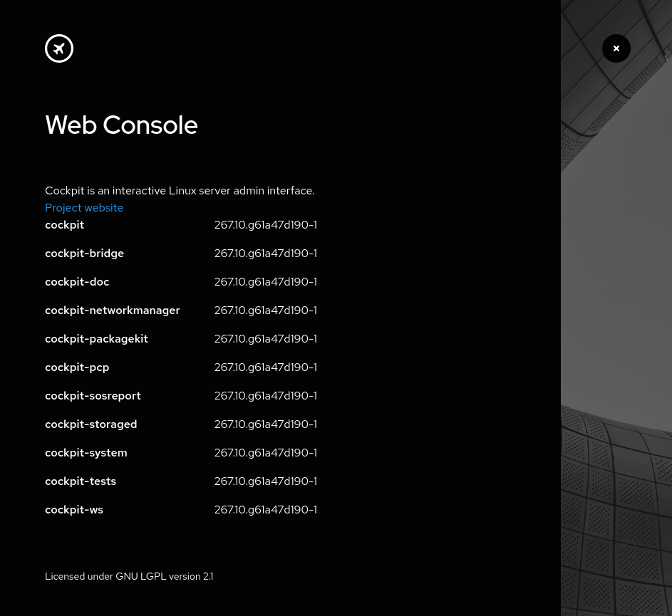The height and width of the screenshot is (616, 672).
Task: Select the "Web Console" heading
Action: point(121,125)
